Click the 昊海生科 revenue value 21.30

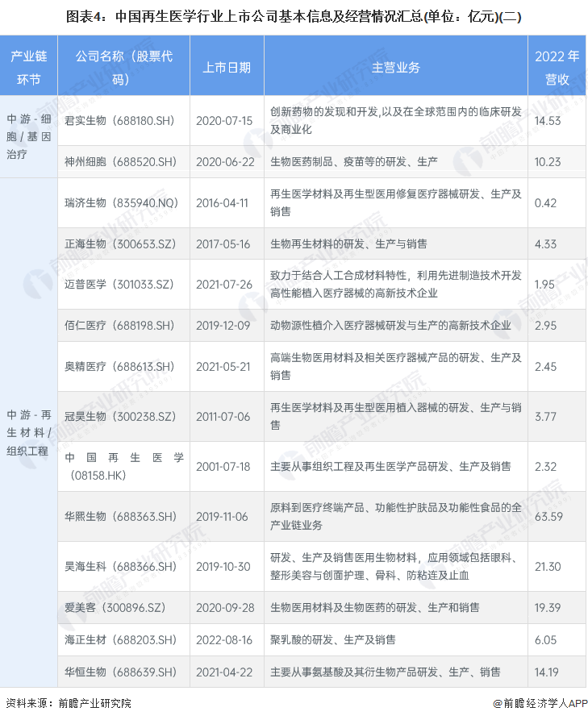pos(548,566)
